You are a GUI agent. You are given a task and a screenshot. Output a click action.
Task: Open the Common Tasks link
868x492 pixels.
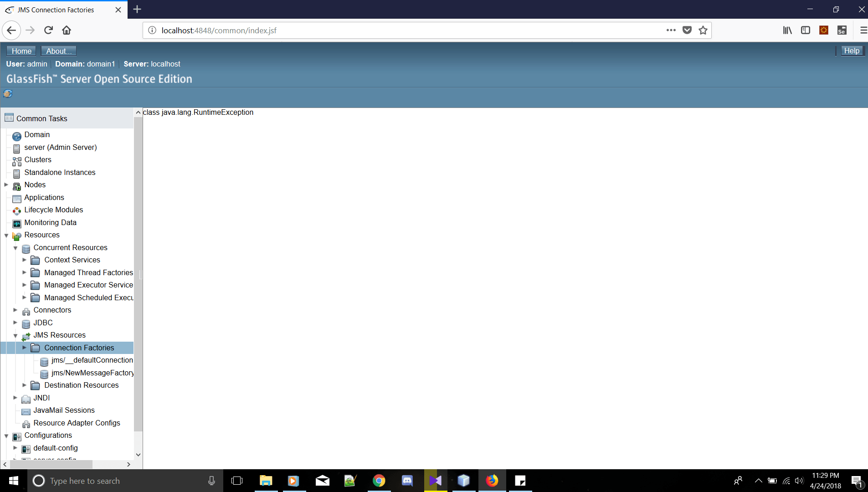point(42,118)
